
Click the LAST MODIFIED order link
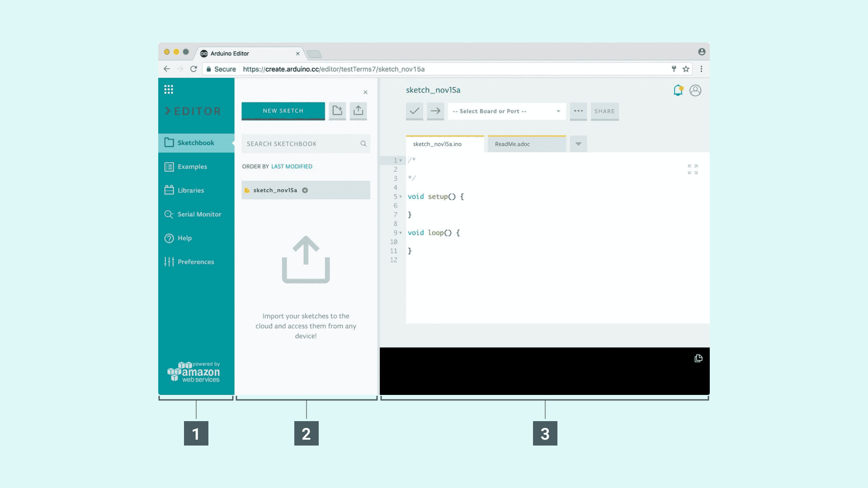coord(292,166)
